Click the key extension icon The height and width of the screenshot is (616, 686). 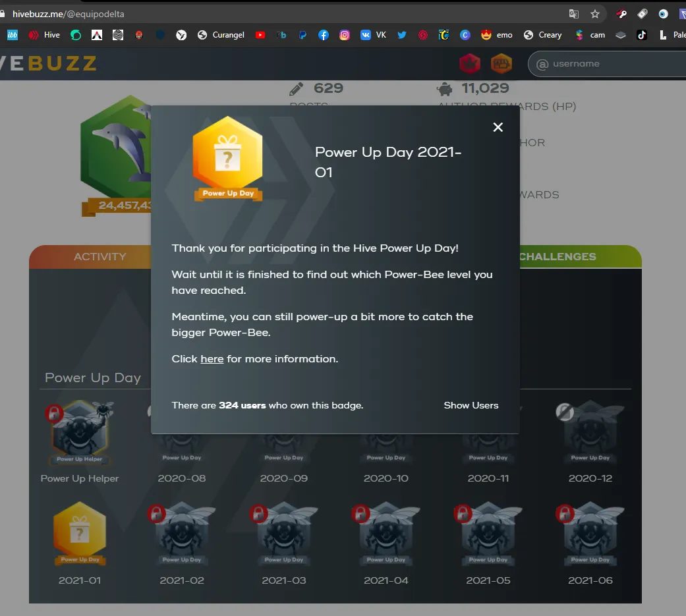tap(621, 14)
